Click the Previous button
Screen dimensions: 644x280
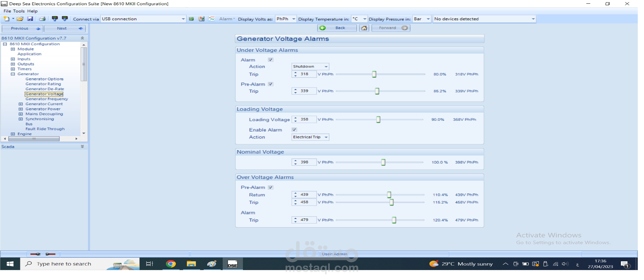point(22,28)
